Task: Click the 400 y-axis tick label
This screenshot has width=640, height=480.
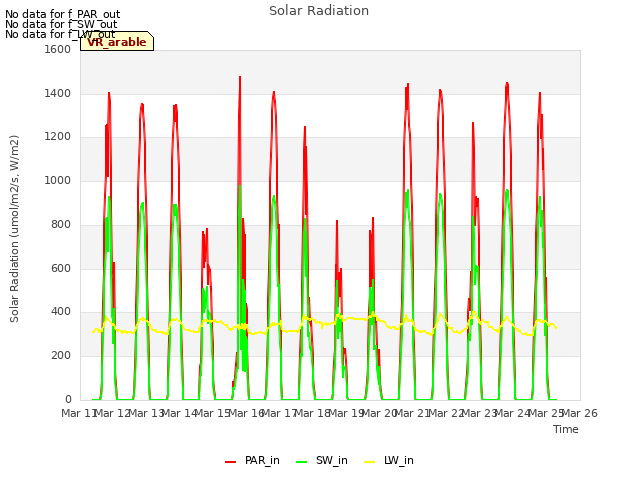Action: (61, 312)
